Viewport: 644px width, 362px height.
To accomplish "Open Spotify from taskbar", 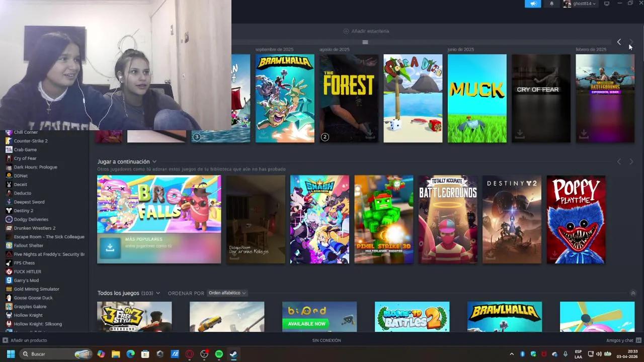I will 219,354.
